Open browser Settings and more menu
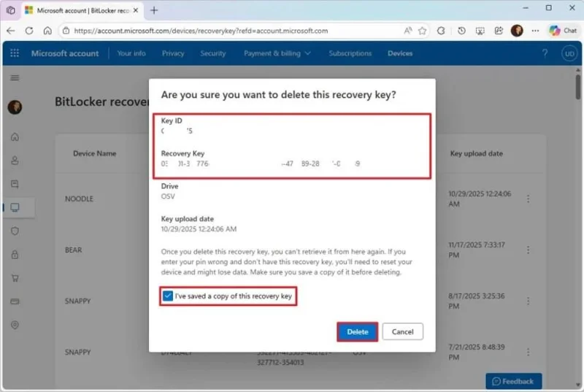The height and width of the screenshot is (392, 584). 535,31
